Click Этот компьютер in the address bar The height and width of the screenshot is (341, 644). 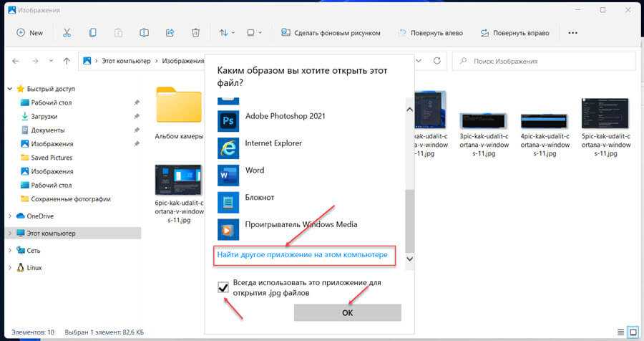(126, 61)
